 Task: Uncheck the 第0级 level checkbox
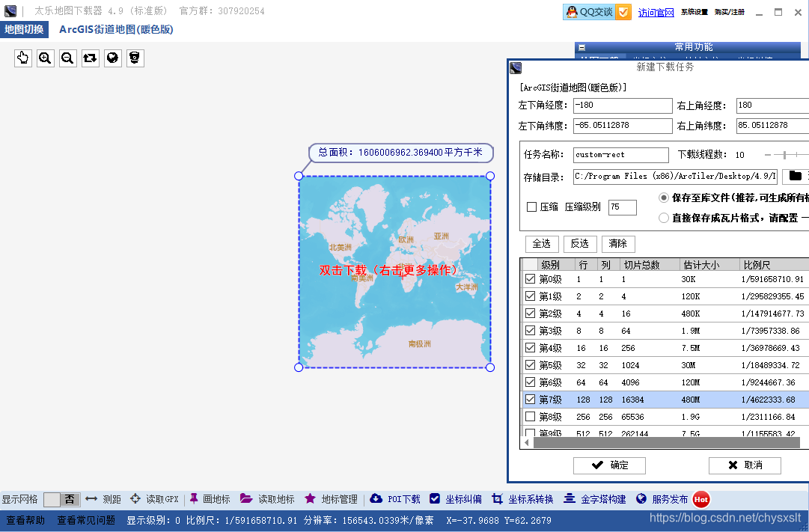point(530,278)
